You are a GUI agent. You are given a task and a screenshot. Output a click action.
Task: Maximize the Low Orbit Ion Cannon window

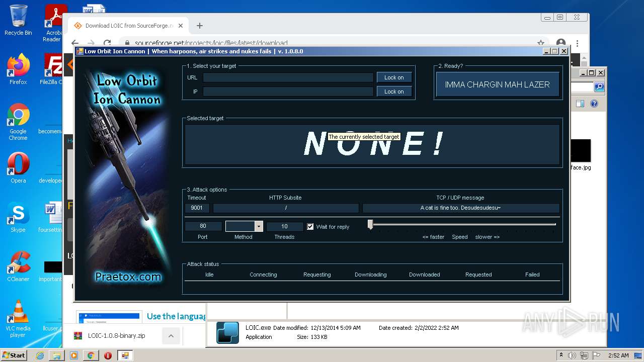pos(555,51)
